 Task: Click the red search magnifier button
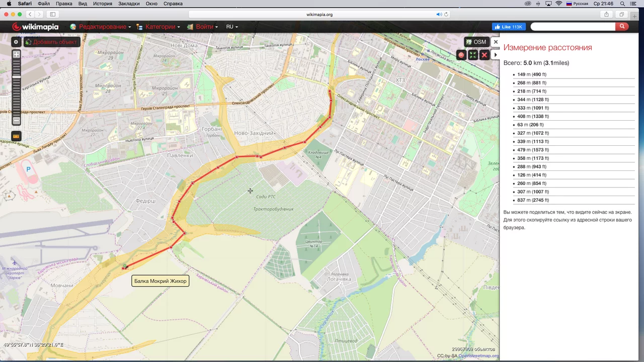622,27
